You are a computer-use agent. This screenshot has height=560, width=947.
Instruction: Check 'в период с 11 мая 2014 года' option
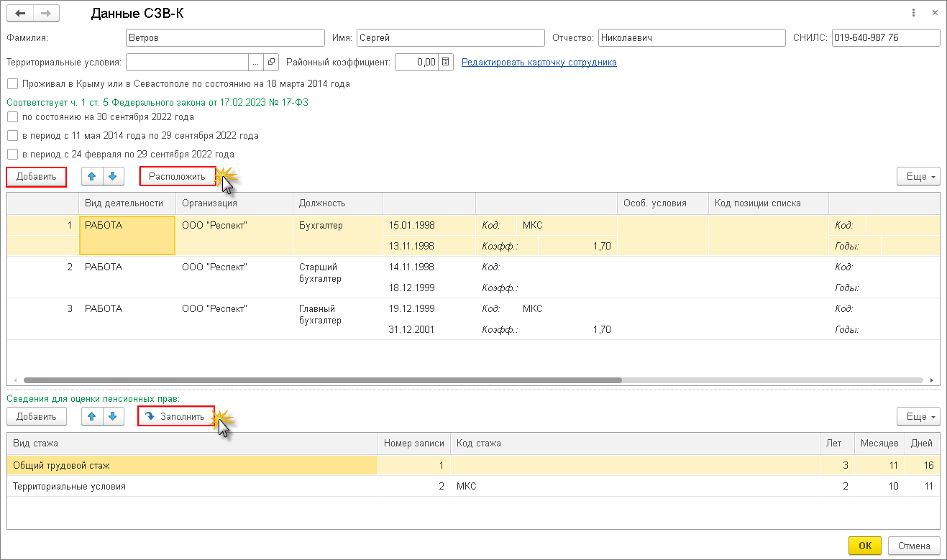click(12, 135)
